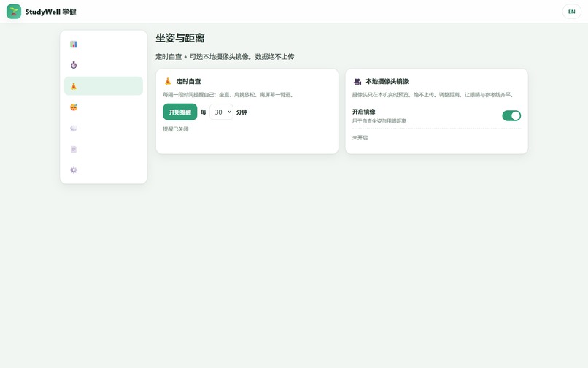Toggle the 开启镜像 switch

coord(511,115)
